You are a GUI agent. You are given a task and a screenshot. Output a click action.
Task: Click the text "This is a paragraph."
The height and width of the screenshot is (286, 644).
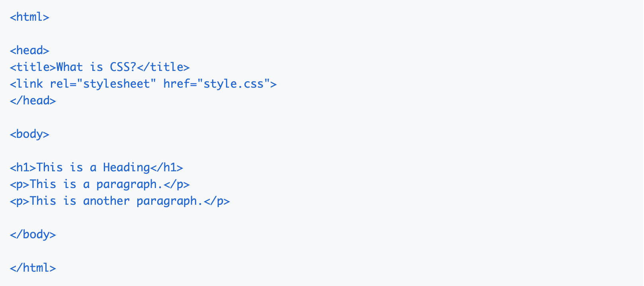point(96,184)
